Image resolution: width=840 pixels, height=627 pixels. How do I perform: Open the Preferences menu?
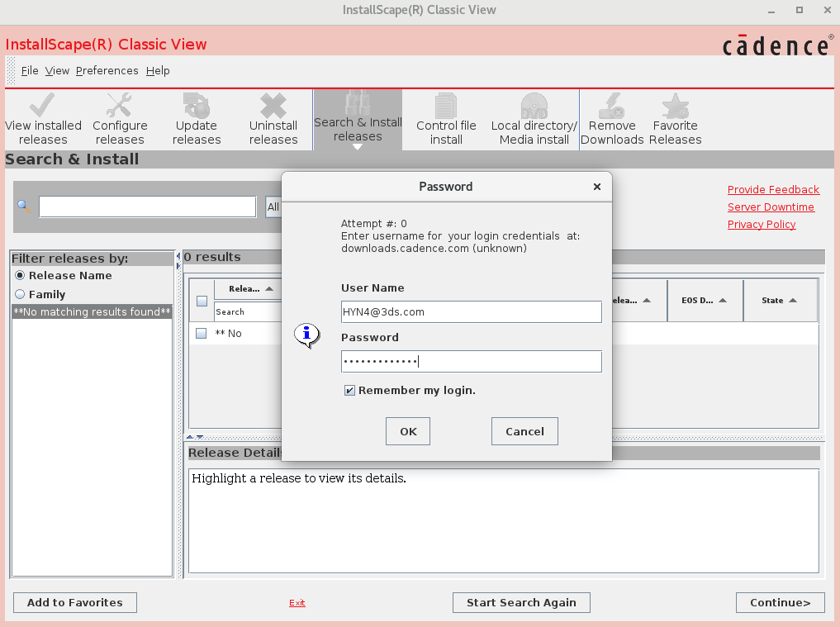click(x=107, y=71)
